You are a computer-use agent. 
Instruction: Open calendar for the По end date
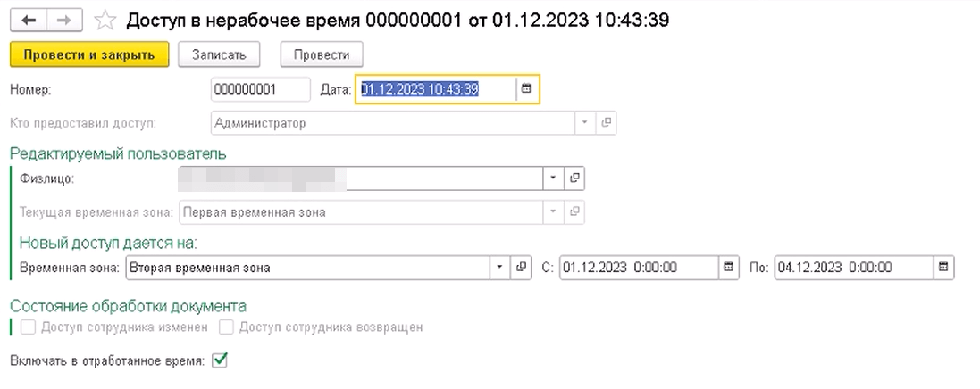pyautogui.click(x=942, y=267)
